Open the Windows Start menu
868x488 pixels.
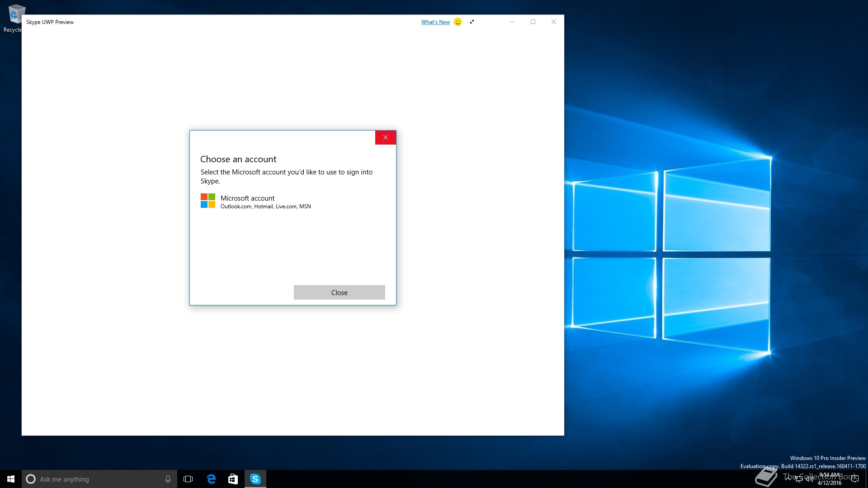[x=11, y=479]
